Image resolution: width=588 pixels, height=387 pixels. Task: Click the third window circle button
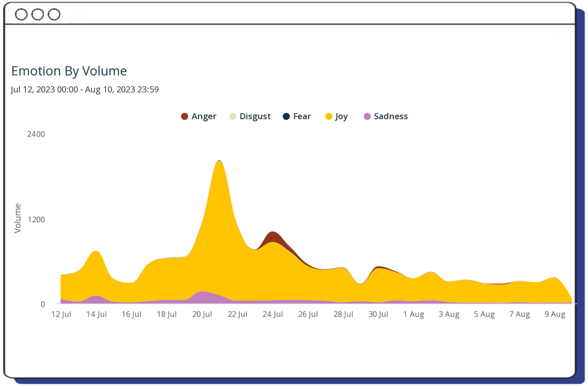point(54,14)
